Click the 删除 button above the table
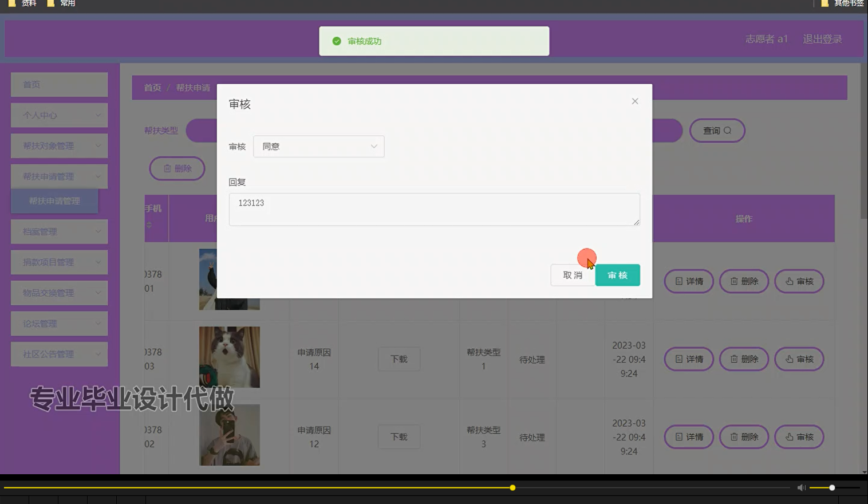 click(177, 168)
